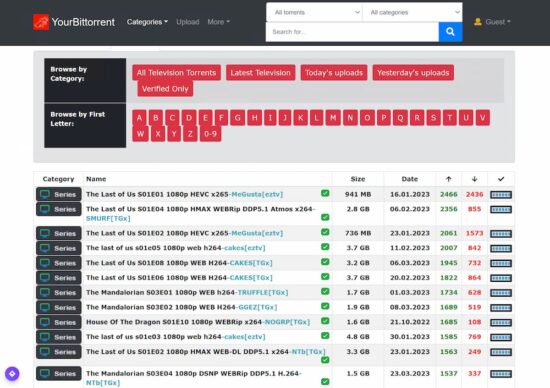550x388 pixels.
Task: Show Yesterday's uploads
Action: [413, 73]
